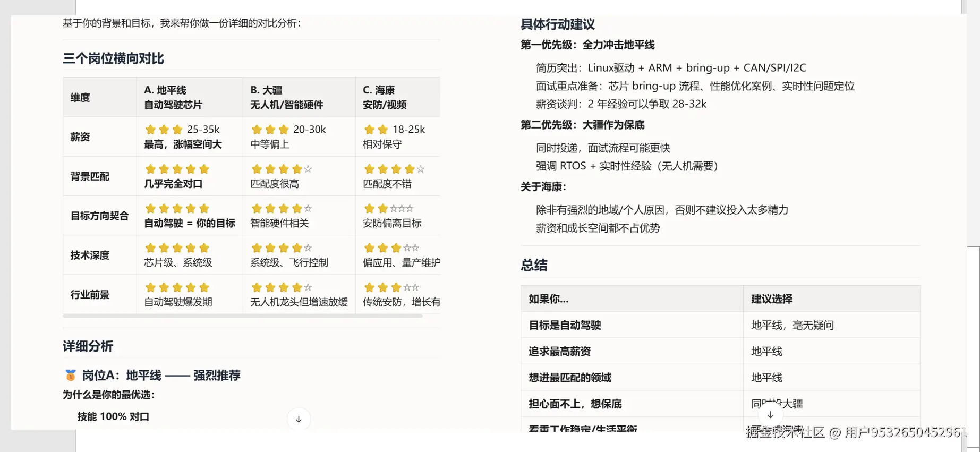The image size is (980, 452).
Task: Click the stars above 几乎完全对口
Action: [x=177, y=169]
